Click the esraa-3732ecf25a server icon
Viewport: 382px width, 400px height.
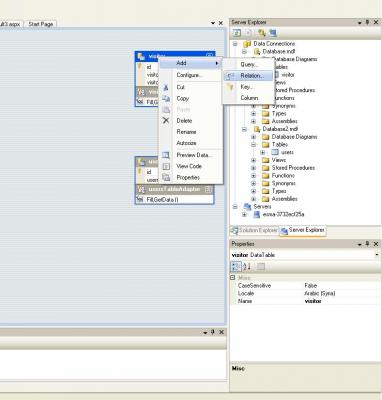[257, 214]
